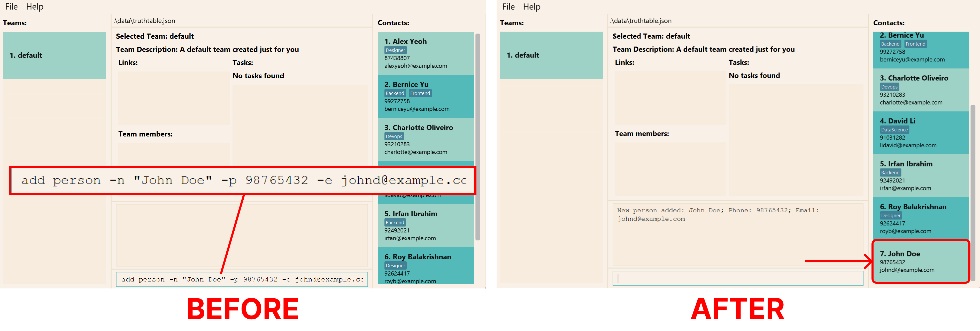
Task: Select David Li contact card in AFTER window
Action: pos(921,133)
